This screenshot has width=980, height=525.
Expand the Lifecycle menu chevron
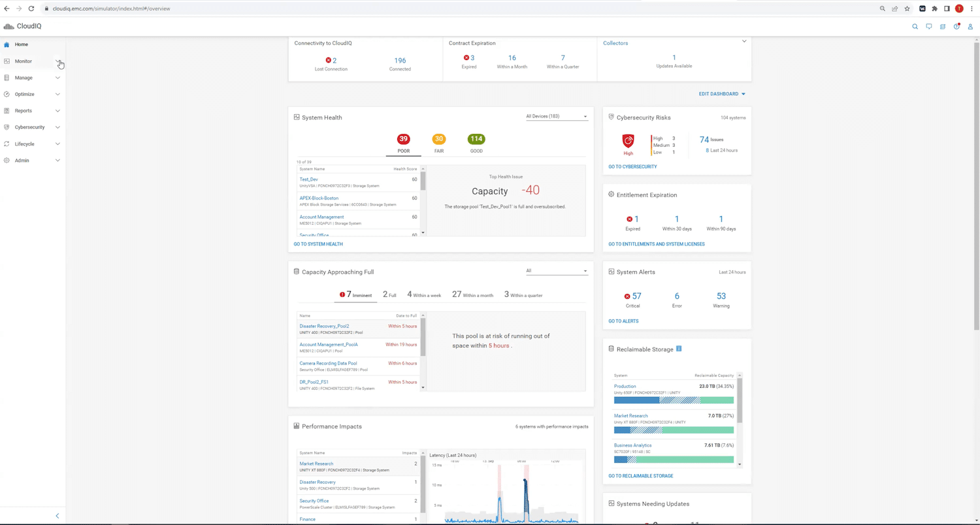coord(57,144)
